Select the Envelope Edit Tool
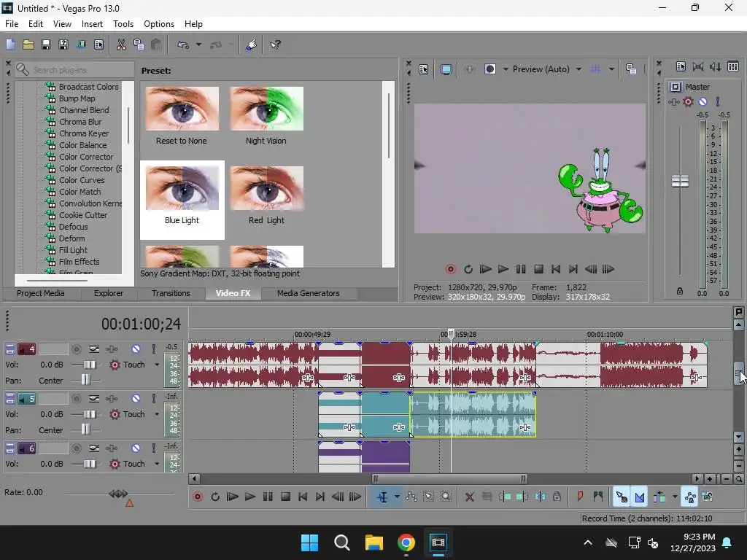Image resolution: width=747 pixels, height=560 pixels. pos(411,497)
